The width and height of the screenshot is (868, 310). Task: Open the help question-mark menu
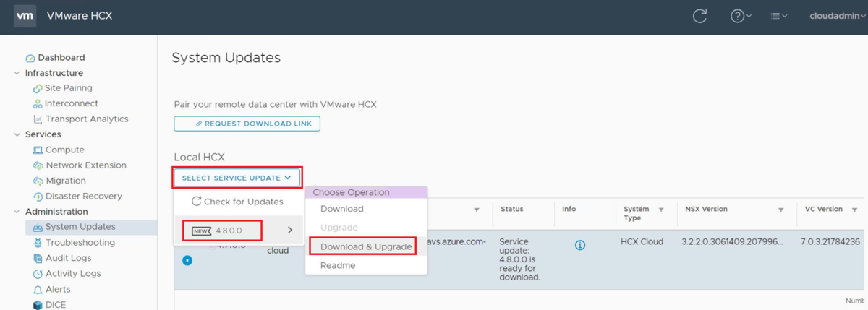coord(741,16)
